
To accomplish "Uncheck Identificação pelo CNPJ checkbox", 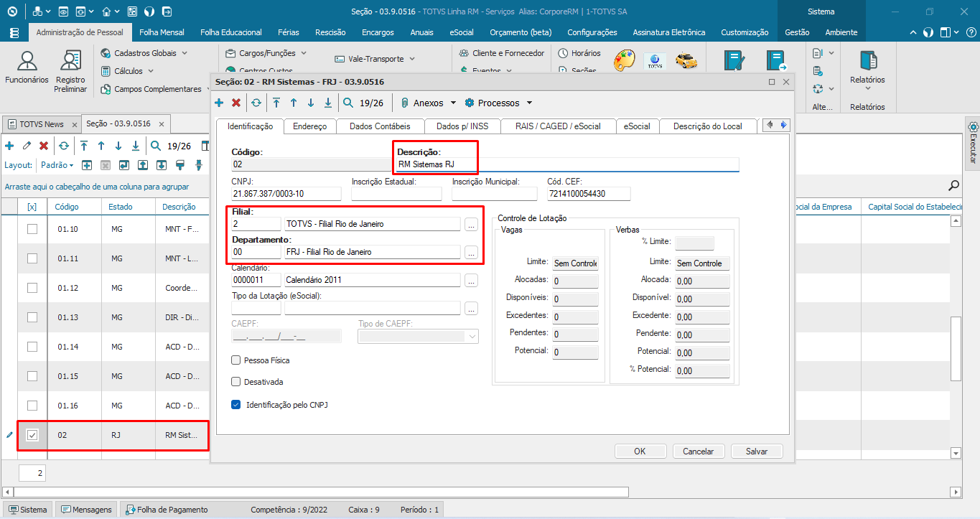I will point(235,405).
